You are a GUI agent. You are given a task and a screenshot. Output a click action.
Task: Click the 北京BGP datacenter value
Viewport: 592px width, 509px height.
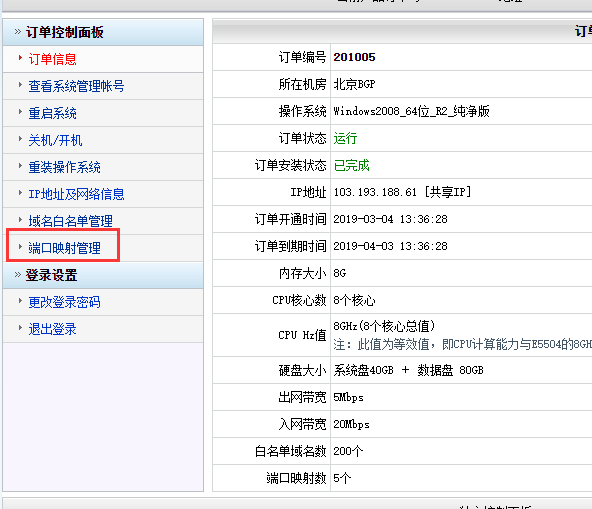pos(354,84)
